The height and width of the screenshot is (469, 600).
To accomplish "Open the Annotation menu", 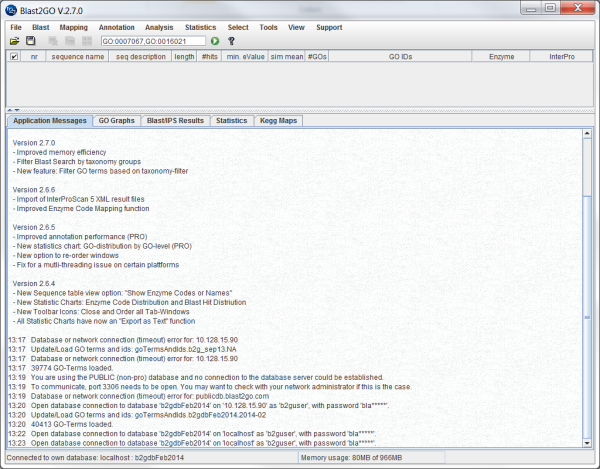I will point(117,27).
